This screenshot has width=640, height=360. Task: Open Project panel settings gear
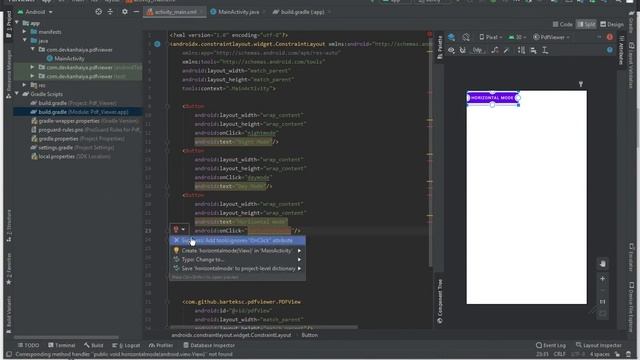tap(124, 12)
